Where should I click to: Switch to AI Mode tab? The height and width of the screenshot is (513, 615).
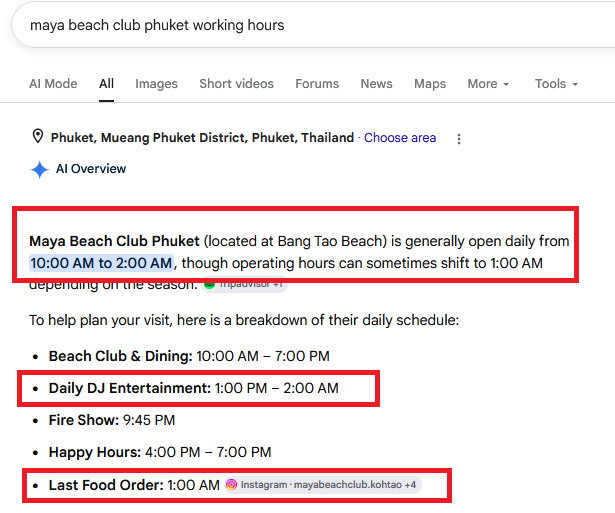53,84
